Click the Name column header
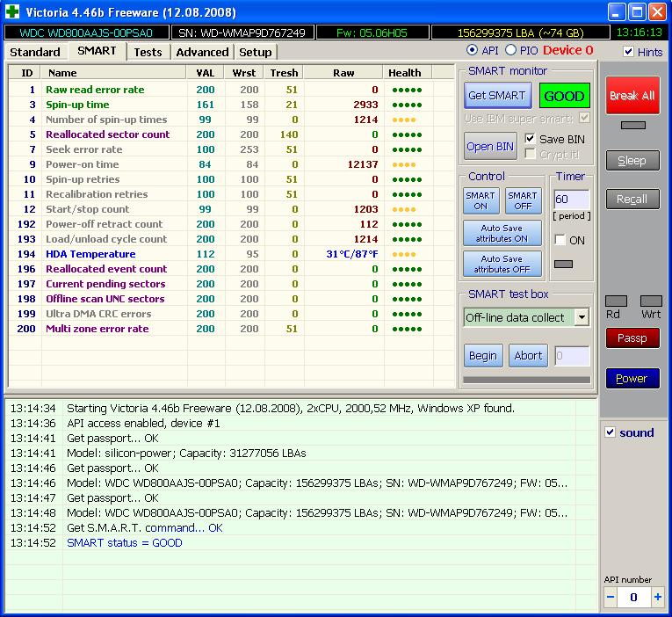 click(113, 73)
